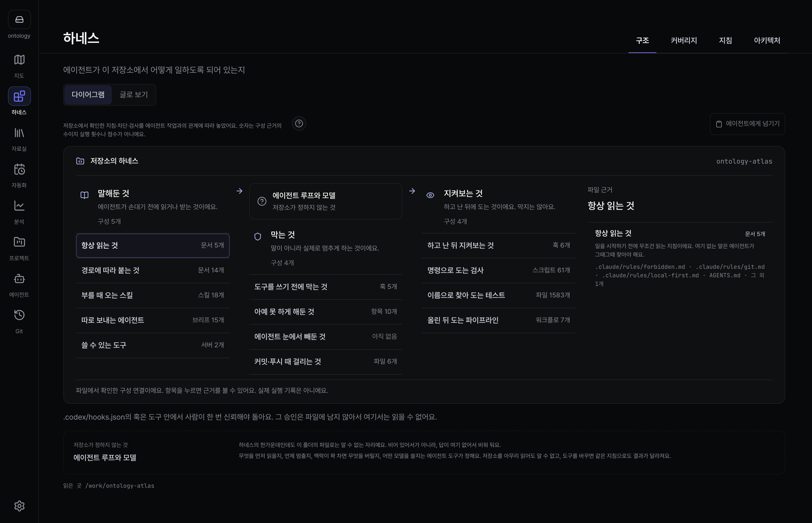
Task: Switch to 글로 보기 text view
Action: (134, 95)
